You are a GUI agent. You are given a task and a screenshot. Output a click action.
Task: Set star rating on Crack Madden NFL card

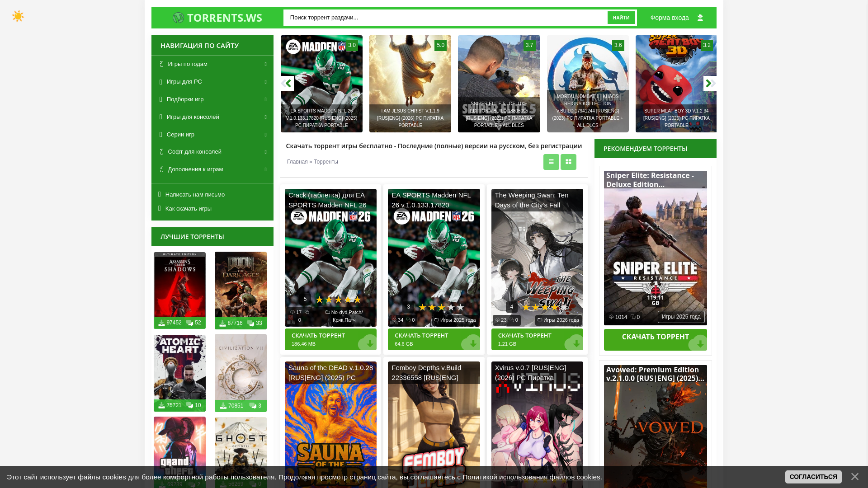pyautogui.click(x=338, y=300)
